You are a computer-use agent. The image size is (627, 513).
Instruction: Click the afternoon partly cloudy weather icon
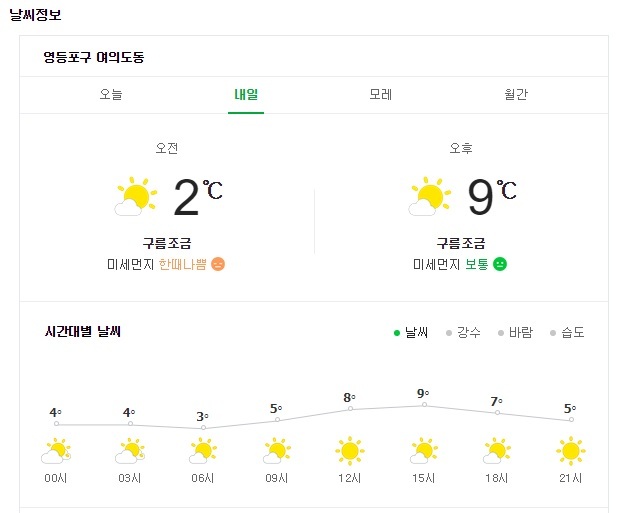430,196
